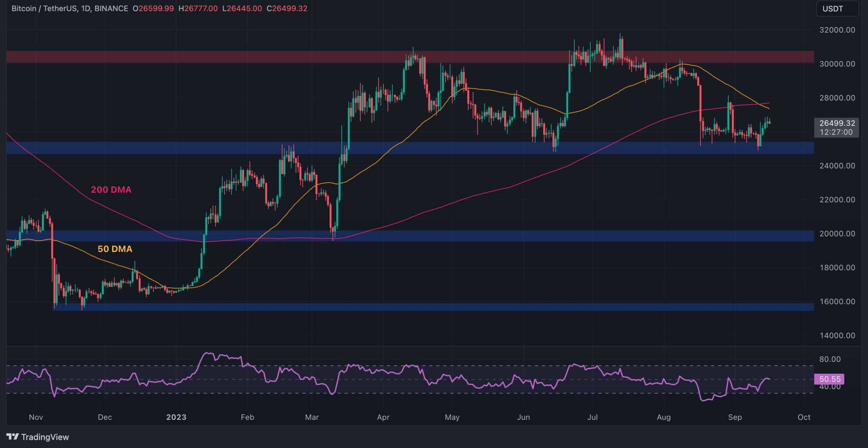Image resolution: width=868 pixels, height=448 pixels.
Task: Click the 30000.00 price axis label
Action: pyautogui.click(x=837, y=64)
